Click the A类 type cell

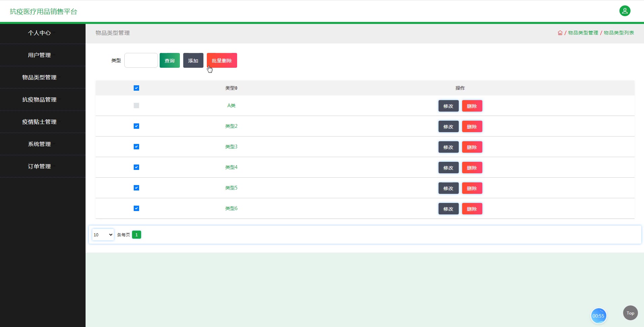click(231, 106)
